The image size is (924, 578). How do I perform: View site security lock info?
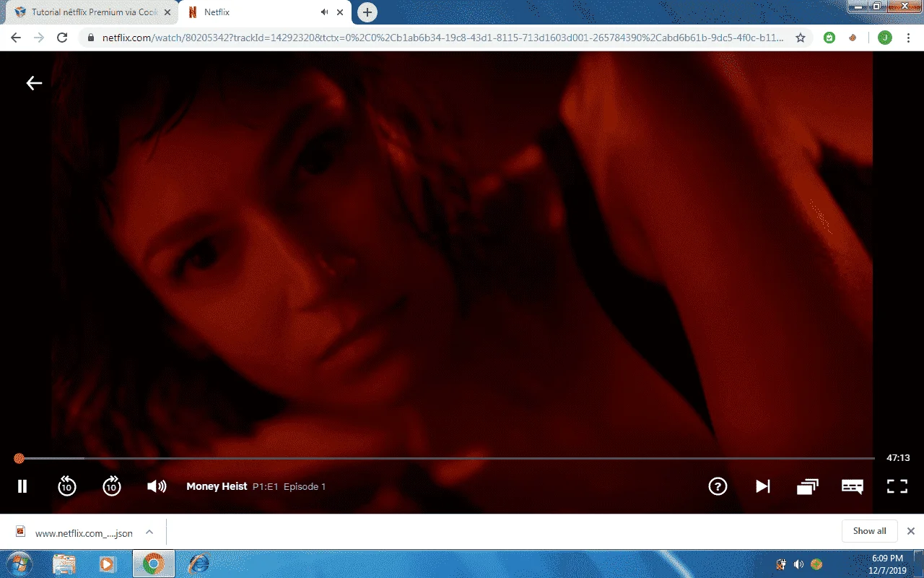pyautogui.click(x=90, y=38)
